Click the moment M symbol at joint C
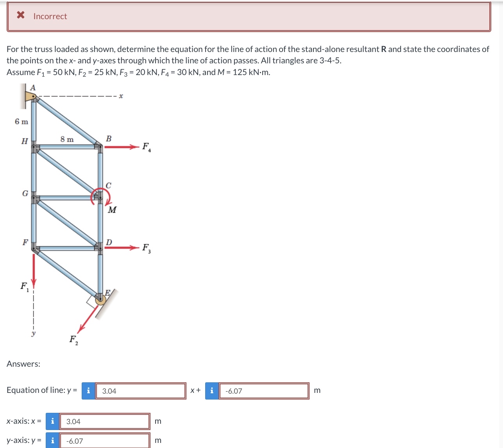Image resolution: width=503 pixels, height=448 pixels. click(x=102, y=197)
